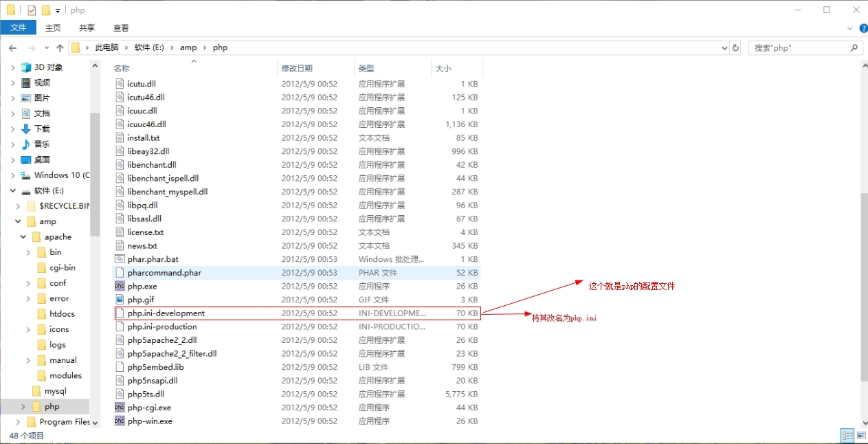Select the 下载 sidebar folder
The height and width of the screenshot is (444, 868).
coord(42,129)
